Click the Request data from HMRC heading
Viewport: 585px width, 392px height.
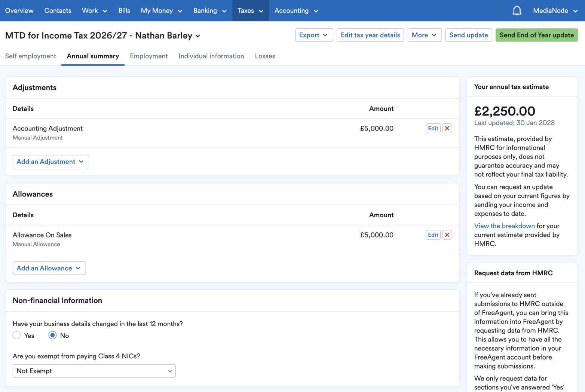click(x=514, y=273)
